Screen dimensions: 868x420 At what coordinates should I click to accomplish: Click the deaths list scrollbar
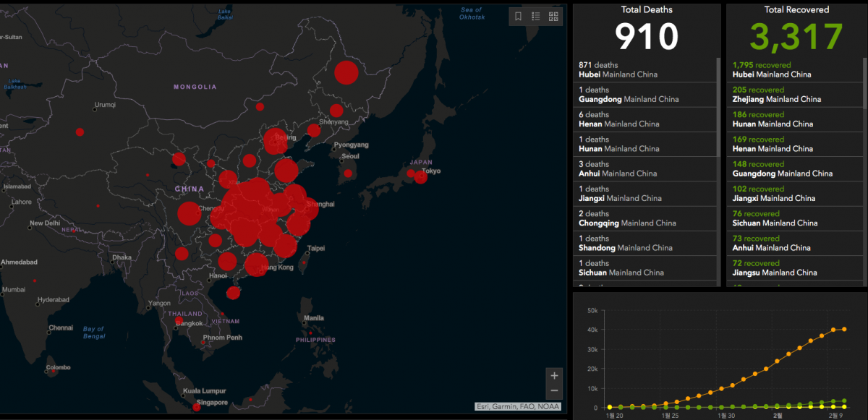click(x=718, y=108)
